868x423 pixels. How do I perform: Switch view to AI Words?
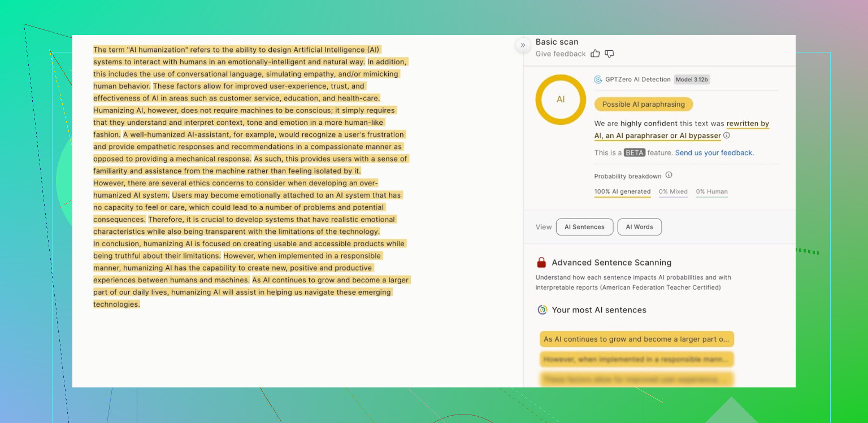639,227
